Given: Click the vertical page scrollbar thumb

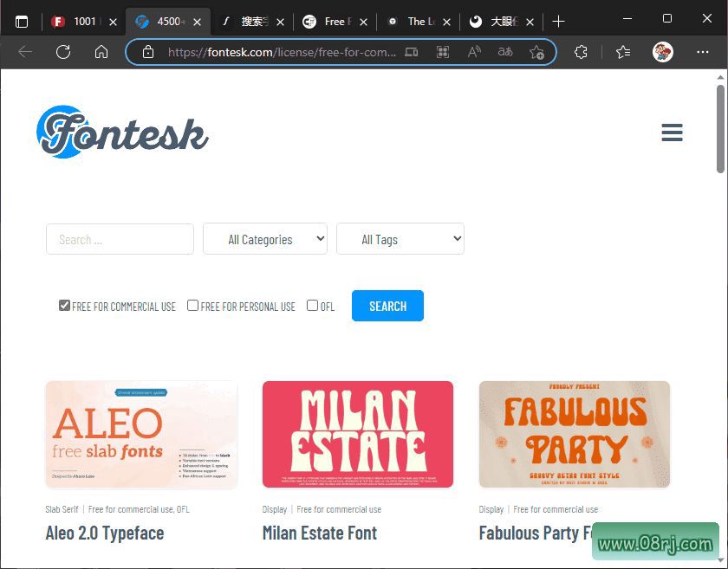Looking at the screenshot, I should pos(720,129).
